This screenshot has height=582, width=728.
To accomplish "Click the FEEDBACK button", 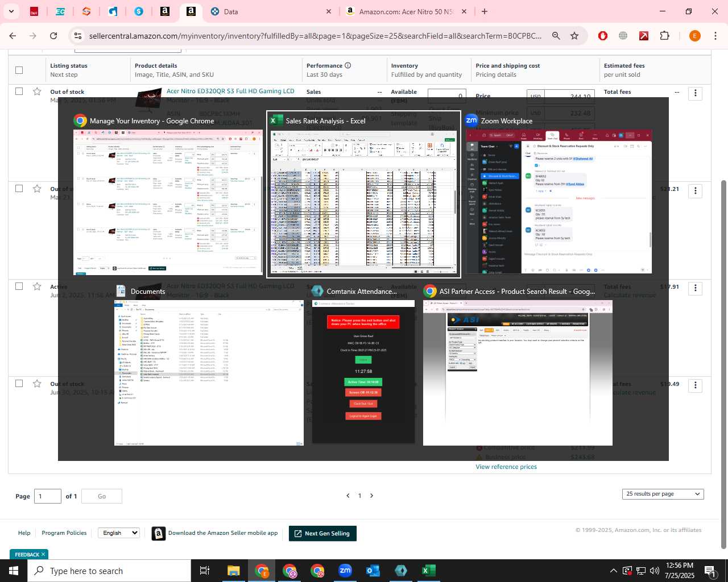I will click(27, 554).
